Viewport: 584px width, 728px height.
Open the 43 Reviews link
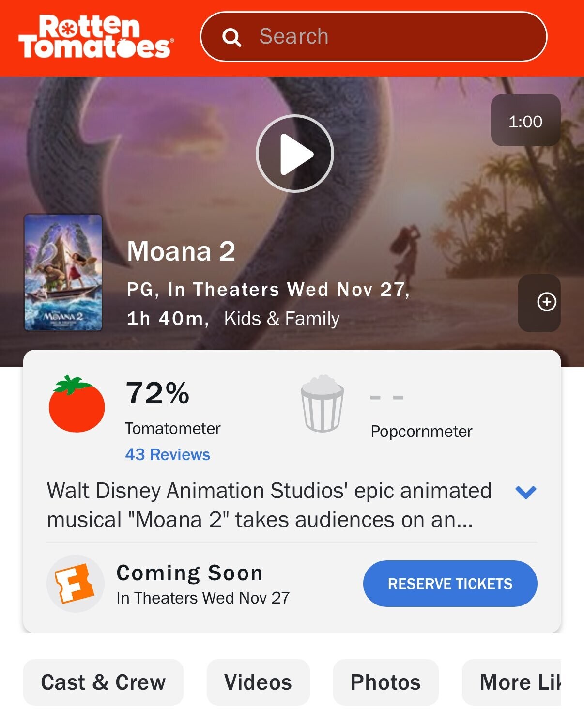[x=168, y=455]
